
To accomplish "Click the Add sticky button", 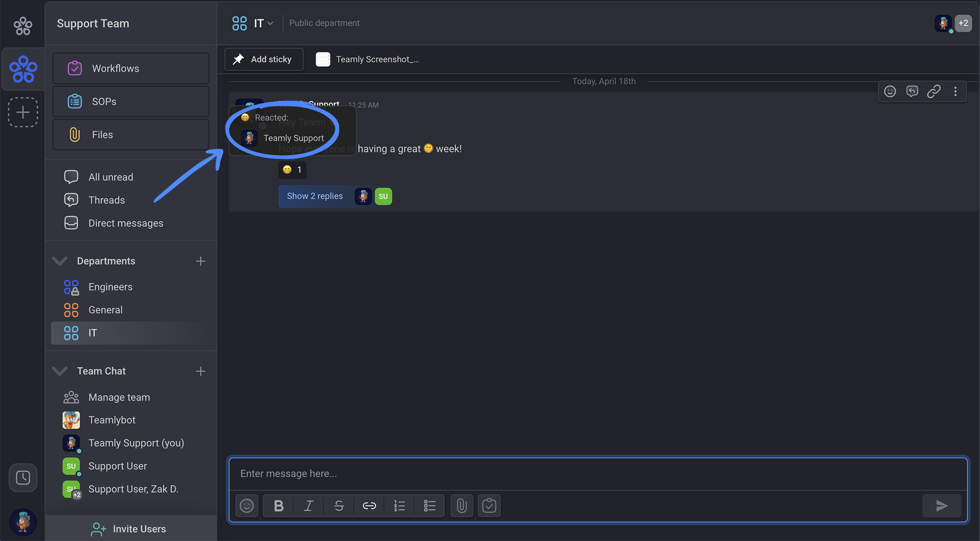I will 263,59.
